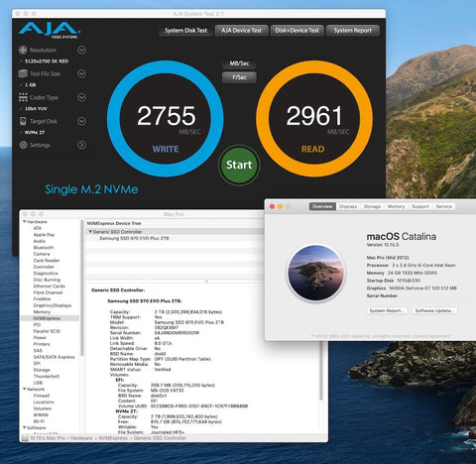The width and height of the screenshot is (476, 464).
Task: Collapse the Network tree section
Action: point(25,389)
